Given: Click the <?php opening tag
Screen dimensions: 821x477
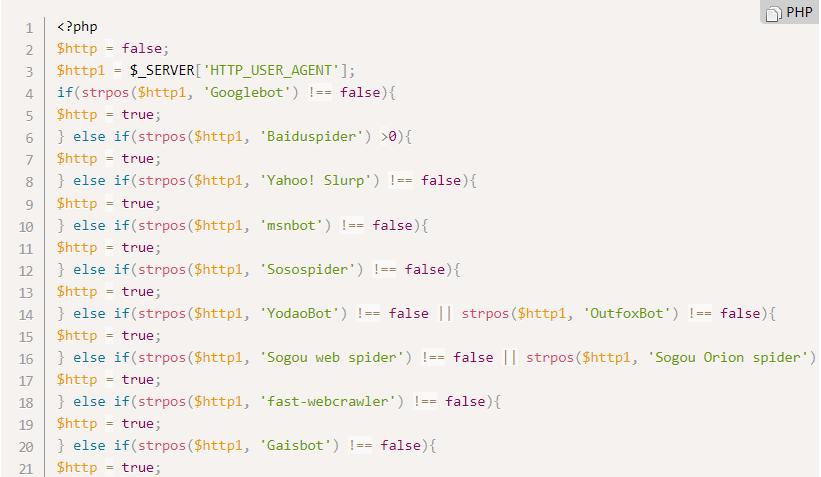Looking at the screenshot, I should (x=77, y=27).
